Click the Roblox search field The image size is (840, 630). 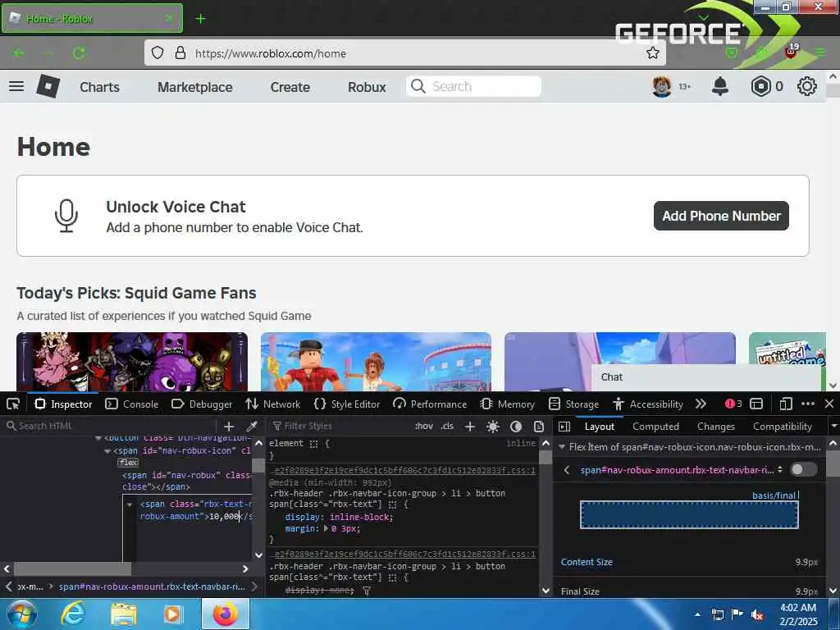coord(473,86)
